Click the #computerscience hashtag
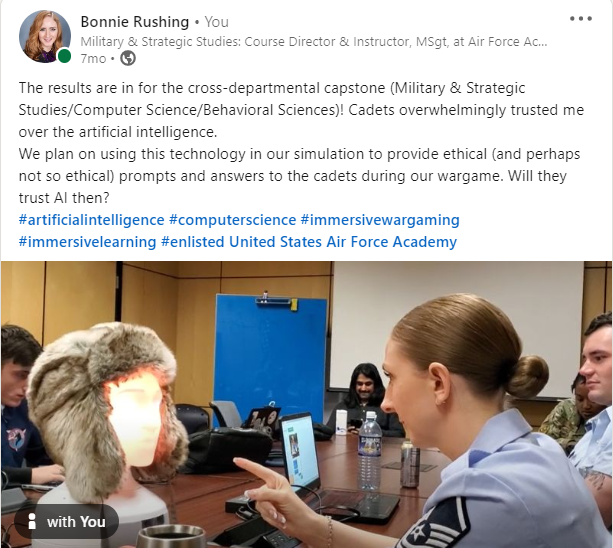The height and width of the screenshot is (548, 613). point(233,220)
